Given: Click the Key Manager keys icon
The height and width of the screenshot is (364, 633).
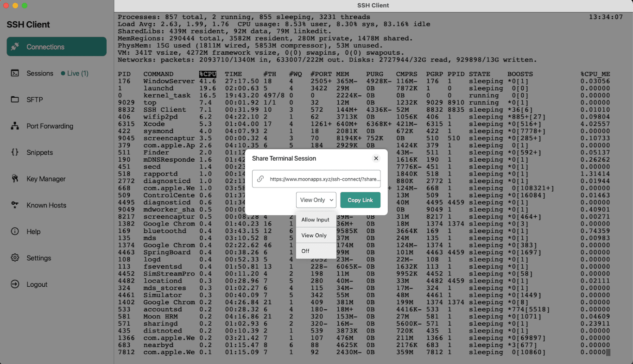Looking at the screenshot, I should [15, 179].
